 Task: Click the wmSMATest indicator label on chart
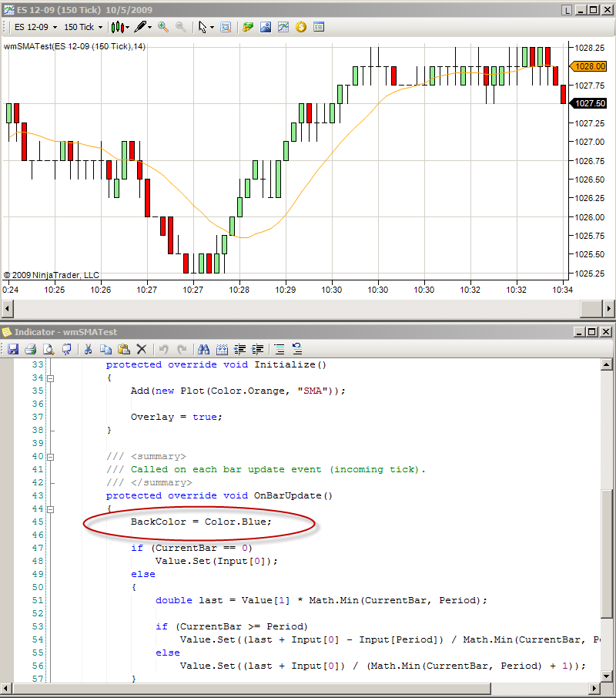pos(75,46)
